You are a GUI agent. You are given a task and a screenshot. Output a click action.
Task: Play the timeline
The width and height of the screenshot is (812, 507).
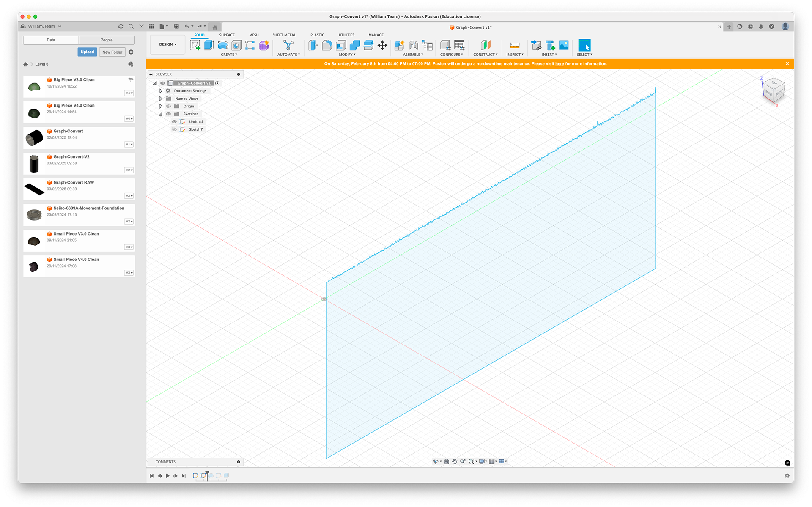click(167, 476)
